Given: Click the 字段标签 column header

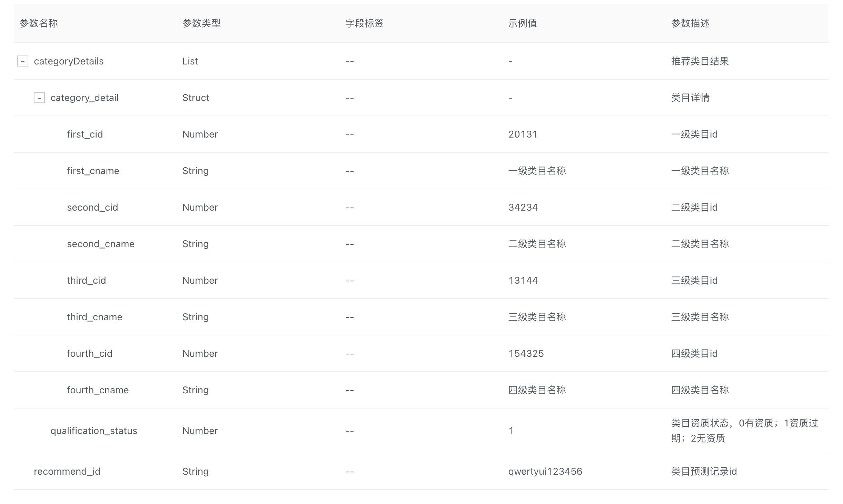Looking at the screenshot, I should point(364,23).
